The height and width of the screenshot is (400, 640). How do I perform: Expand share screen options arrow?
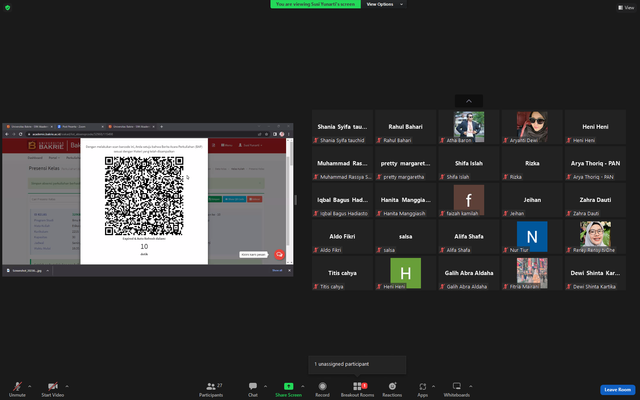click(302, 386)
